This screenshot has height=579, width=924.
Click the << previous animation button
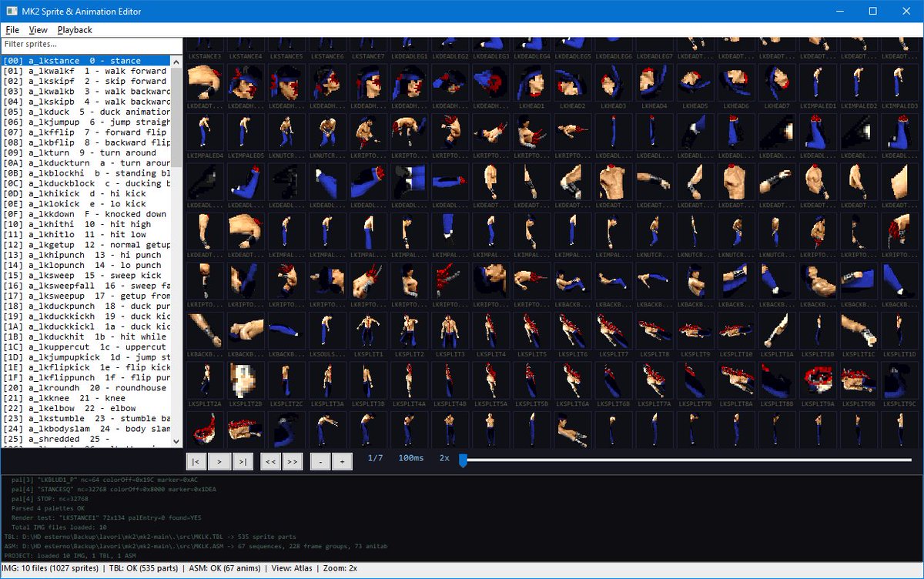pos(270,461)
